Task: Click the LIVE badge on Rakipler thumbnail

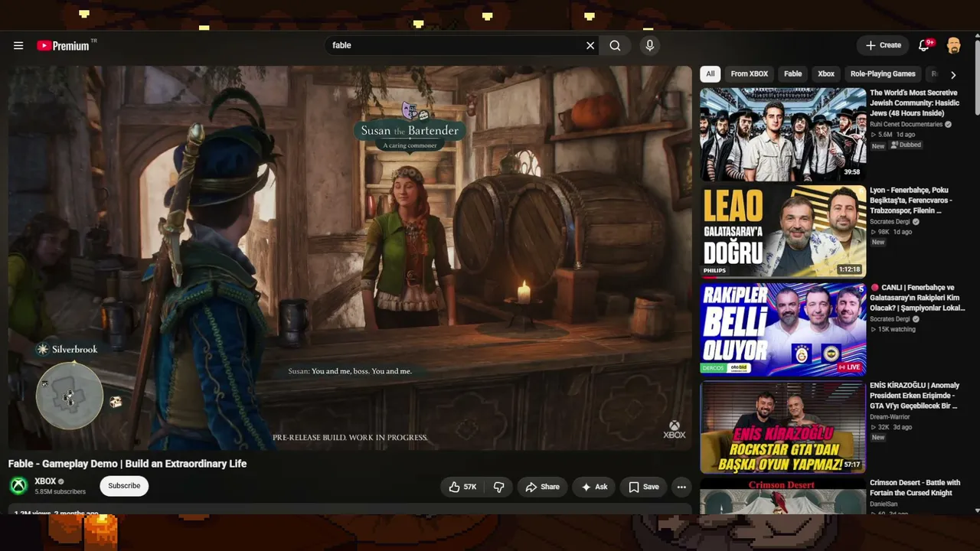Action: (x=849, y=367)
